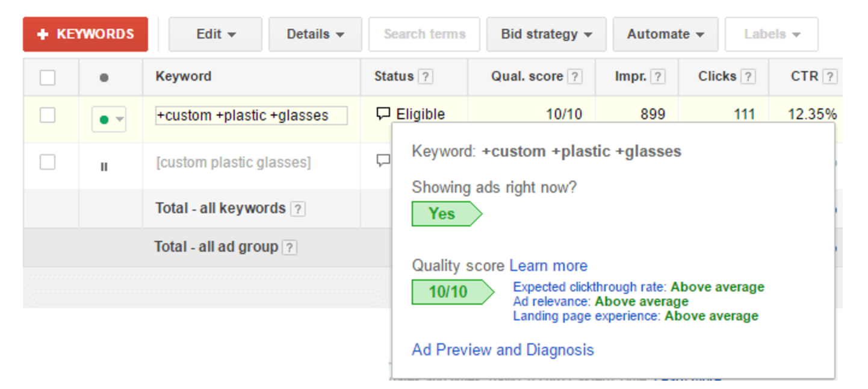The height and width of the screenshot is (389, 868).
Task: Toggle the select-all keywords checkbox
Action: 48,76
